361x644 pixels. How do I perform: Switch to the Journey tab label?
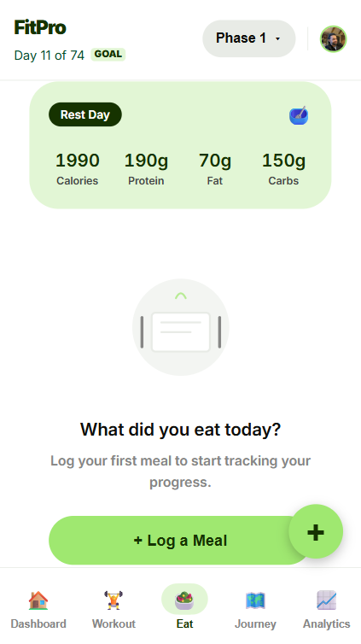coord(255,624)
